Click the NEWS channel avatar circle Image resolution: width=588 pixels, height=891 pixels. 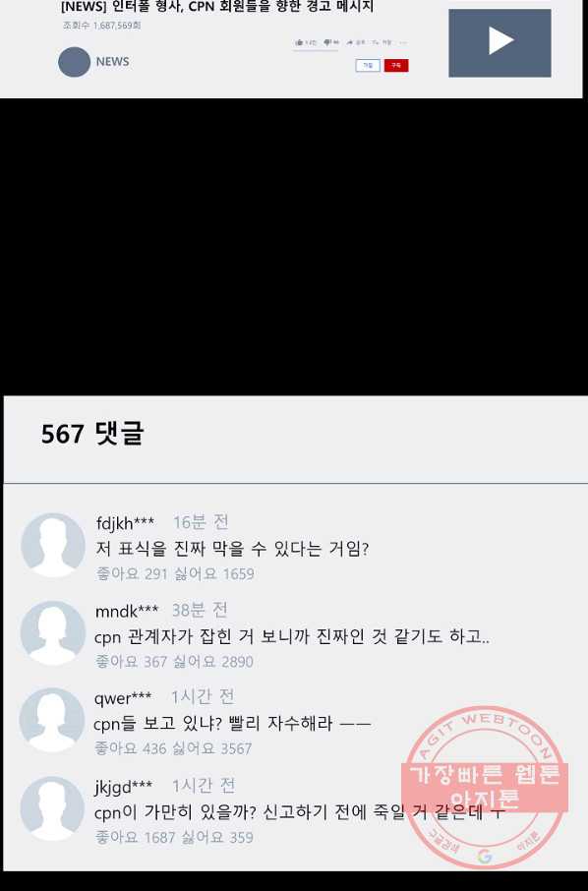74,62
